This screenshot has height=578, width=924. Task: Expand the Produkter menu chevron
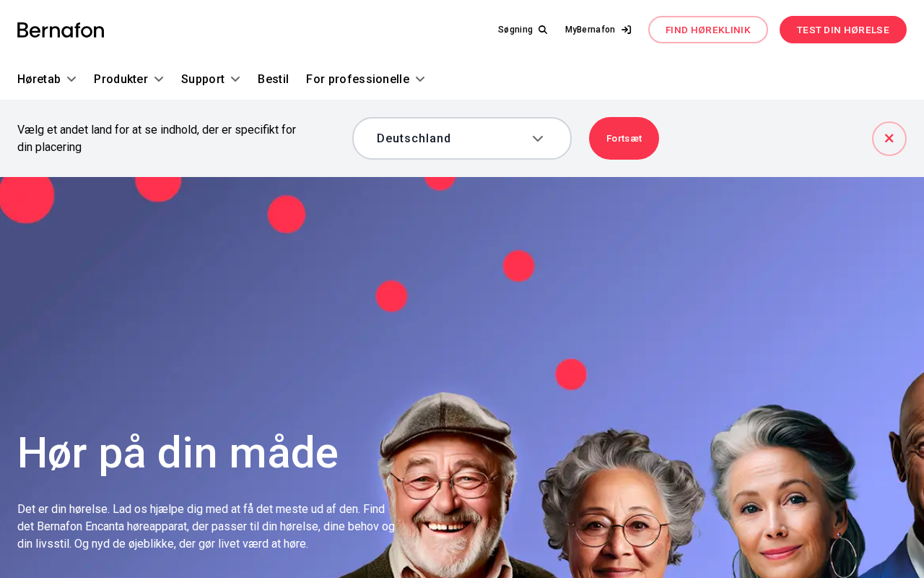(x=159, y=79)
